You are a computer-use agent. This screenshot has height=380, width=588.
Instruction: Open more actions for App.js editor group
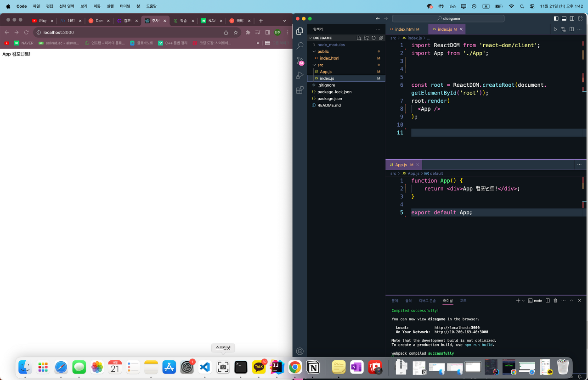pos(580,165)
